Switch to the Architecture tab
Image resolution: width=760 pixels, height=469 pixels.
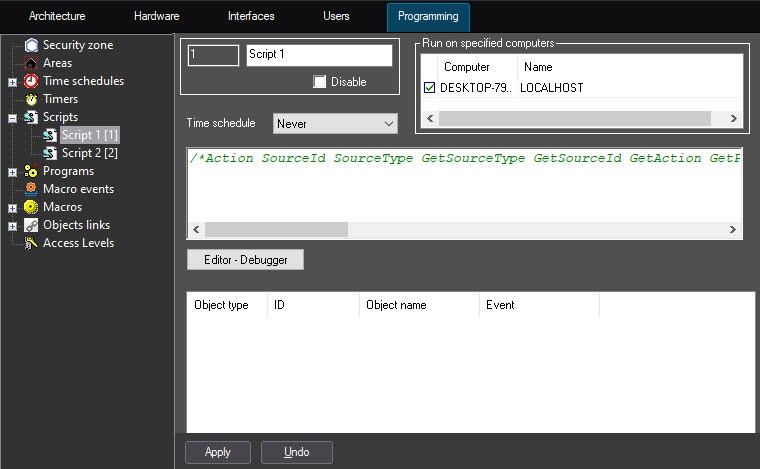57,16
